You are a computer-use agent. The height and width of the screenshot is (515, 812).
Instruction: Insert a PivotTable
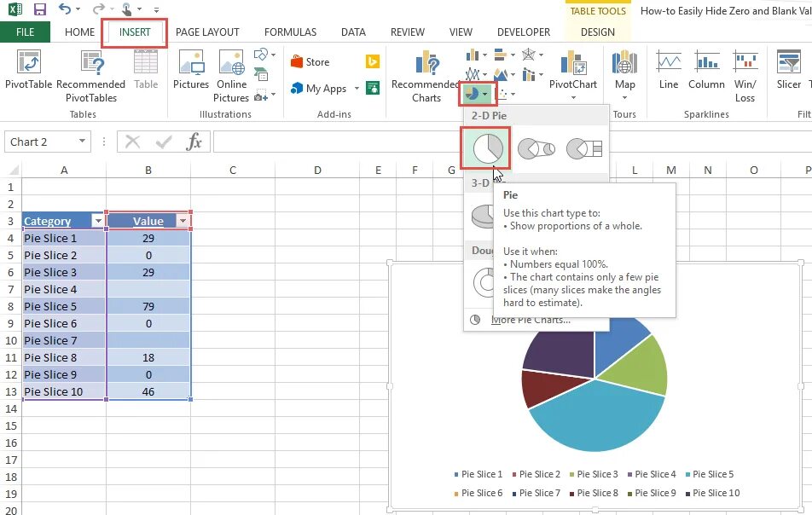(28, 69)
